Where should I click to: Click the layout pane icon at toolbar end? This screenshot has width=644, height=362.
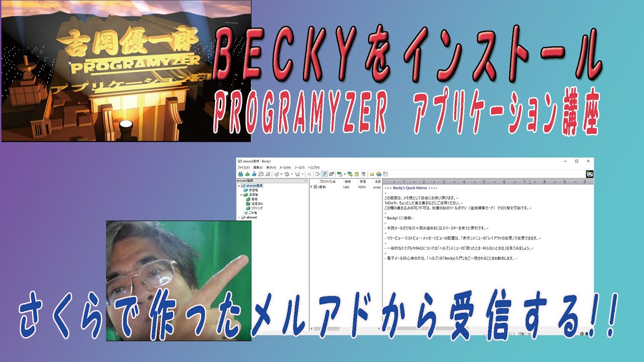click(385, 174)
